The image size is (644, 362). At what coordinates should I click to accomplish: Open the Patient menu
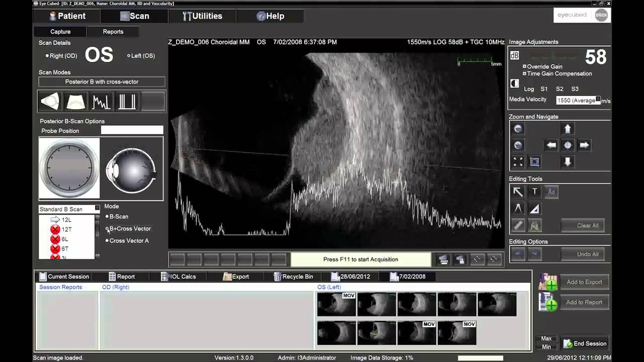[x=67, y=16]
